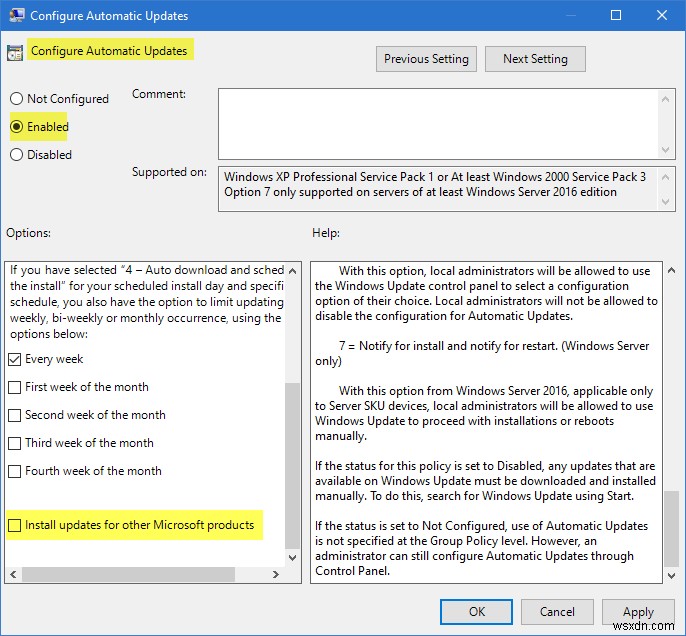Enable Install updates for other Microsoft products

click(x=14, y=525)
